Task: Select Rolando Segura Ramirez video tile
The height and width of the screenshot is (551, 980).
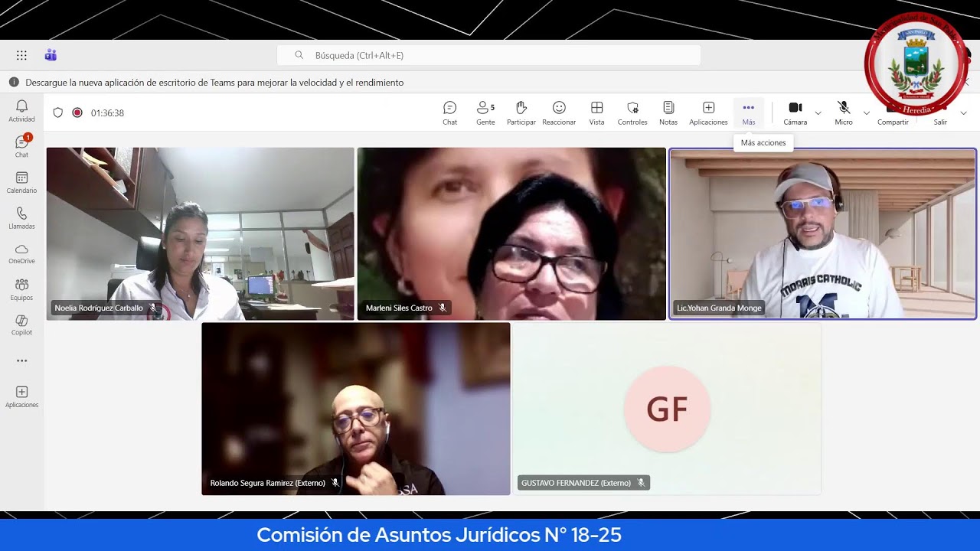Action: 356,409
